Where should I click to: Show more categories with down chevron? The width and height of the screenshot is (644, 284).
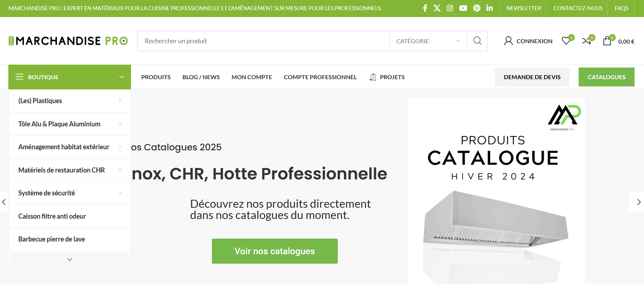pyautogui.click(x=70, y=259)
